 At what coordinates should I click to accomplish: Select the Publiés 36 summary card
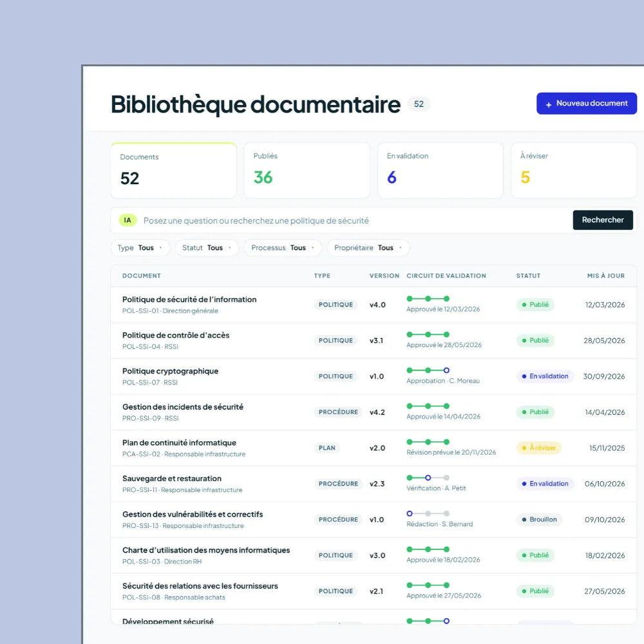click(x=307, y=171)
